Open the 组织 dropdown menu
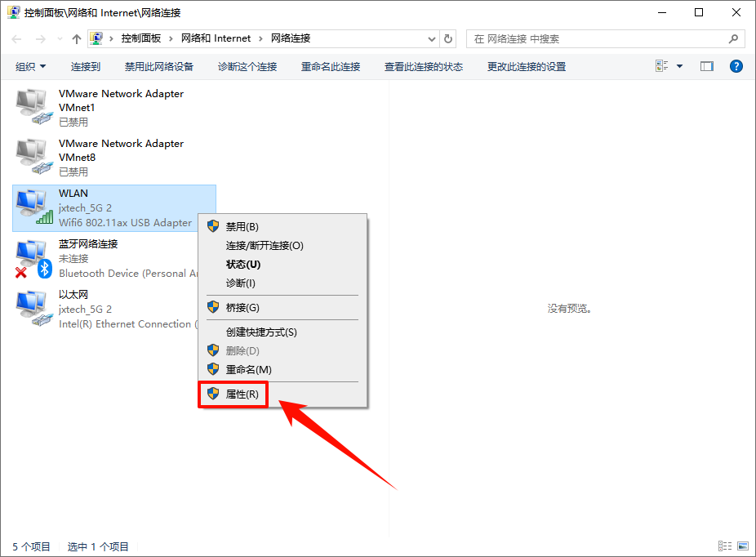 click(x=30, y=66)
